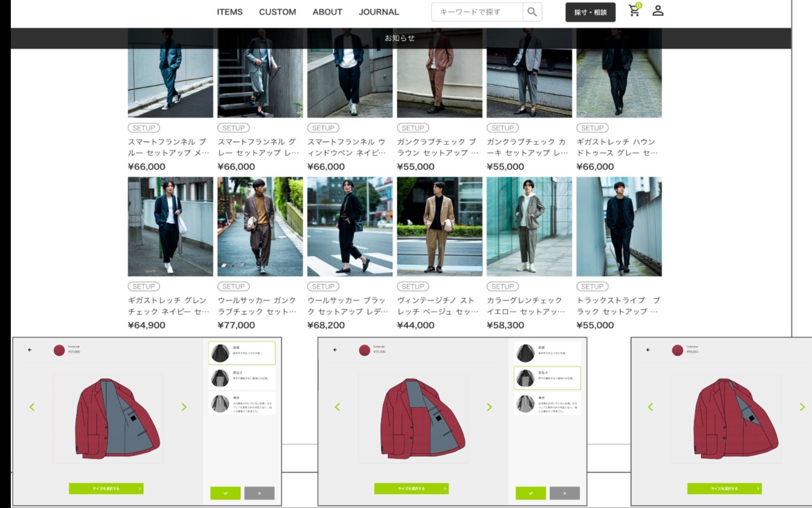Open the ¥44,000 vintage chino beige setup
This screenshot has width=812, height=508.
pos(439,227)
